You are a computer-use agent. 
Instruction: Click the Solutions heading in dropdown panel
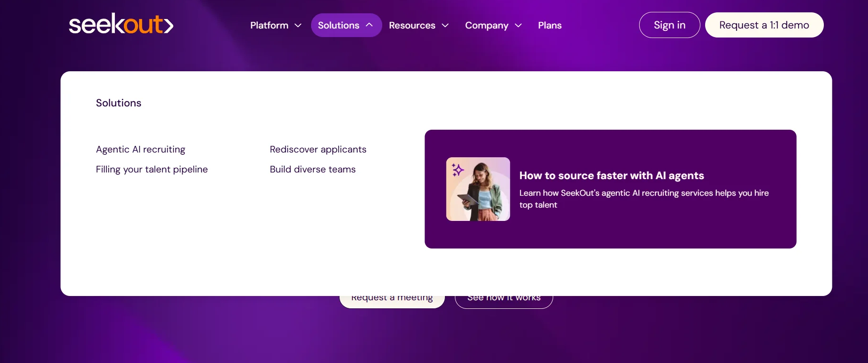119,103
